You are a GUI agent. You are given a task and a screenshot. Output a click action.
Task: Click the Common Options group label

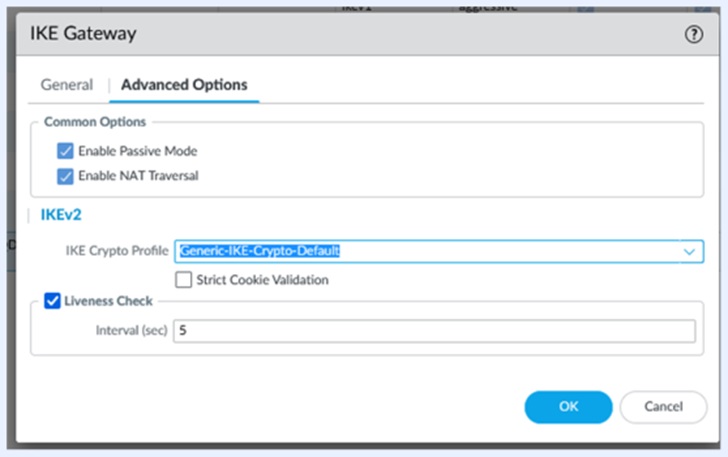click(95, 122)
